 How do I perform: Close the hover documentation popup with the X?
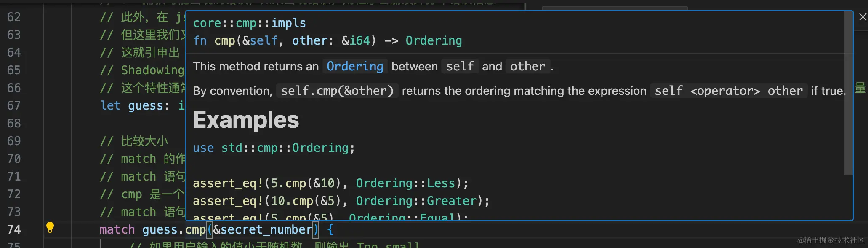[x=863, y=17]
